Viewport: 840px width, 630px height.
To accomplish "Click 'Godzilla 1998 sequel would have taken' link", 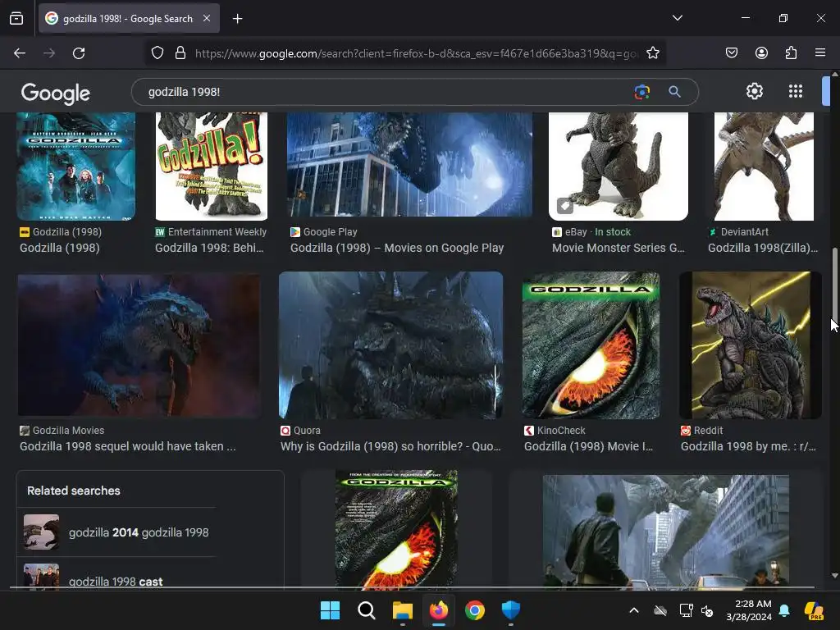I will point(127,446).
